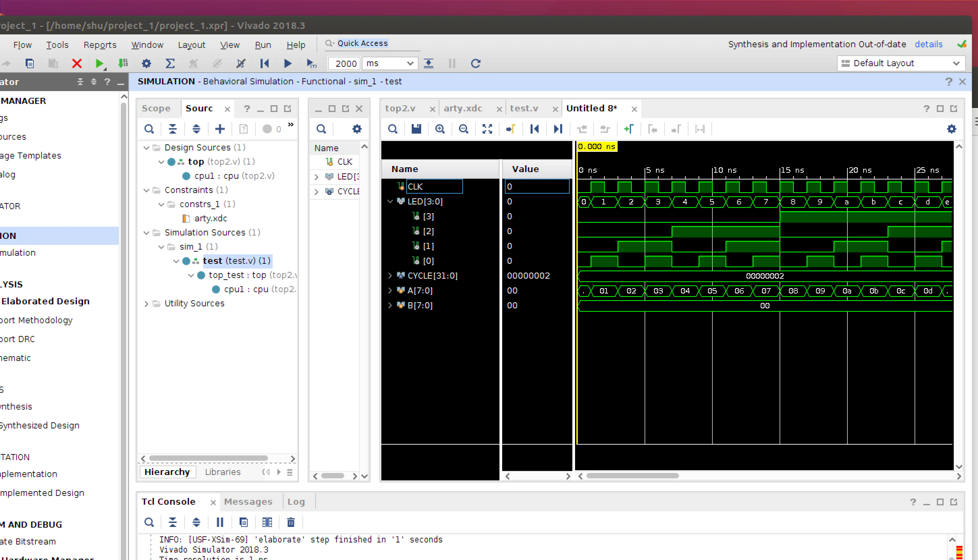This screenshot has width=978, height=560.
Task: Click the Restart simulation icon in main toolbar
Action: click(x=264, y=63)
